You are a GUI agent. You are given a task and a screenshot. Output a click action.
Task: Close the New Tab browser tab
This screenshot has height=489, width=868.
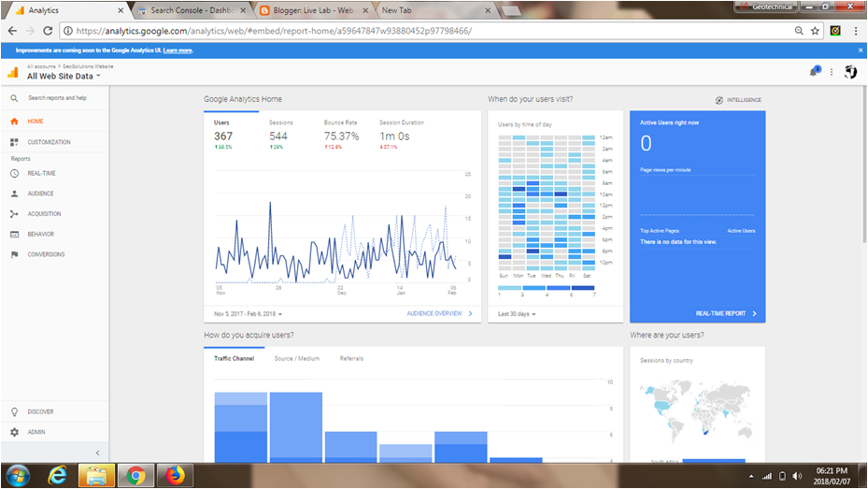click(x=488, y=10)
